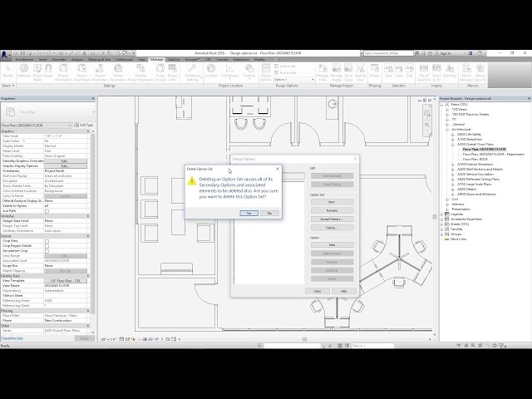The width and height of the screenshot is (532, 399).
Task: Open the Warnings tool
Action: [x=450, y=71]
